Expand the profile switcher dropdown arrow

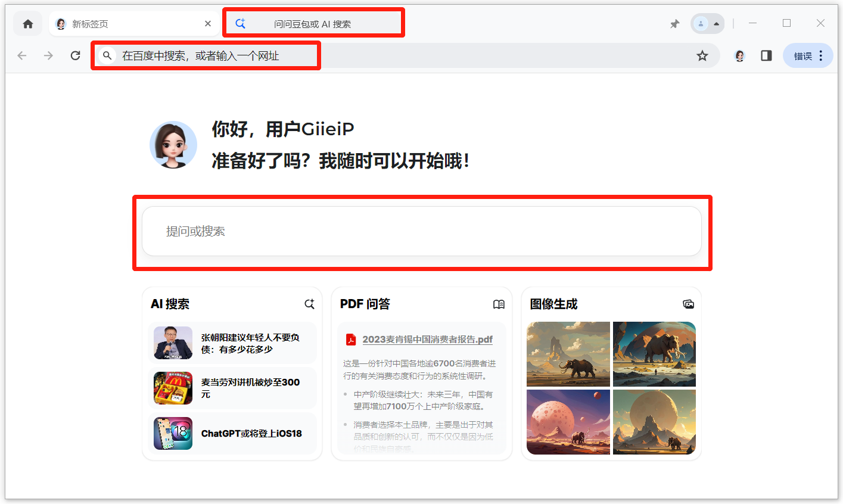click(x=716, y=24)
